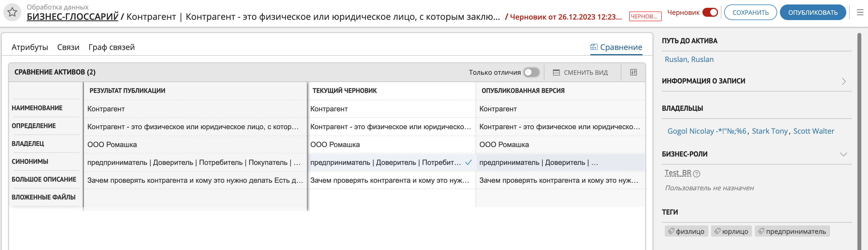Click definition cell in Текущий черновик column

[391, 127]
